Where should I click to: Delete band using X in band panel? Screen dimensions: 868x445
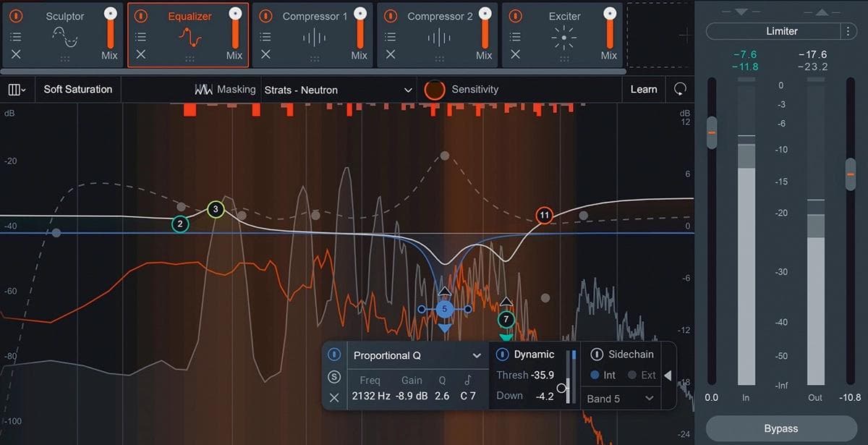coord(333,397)
